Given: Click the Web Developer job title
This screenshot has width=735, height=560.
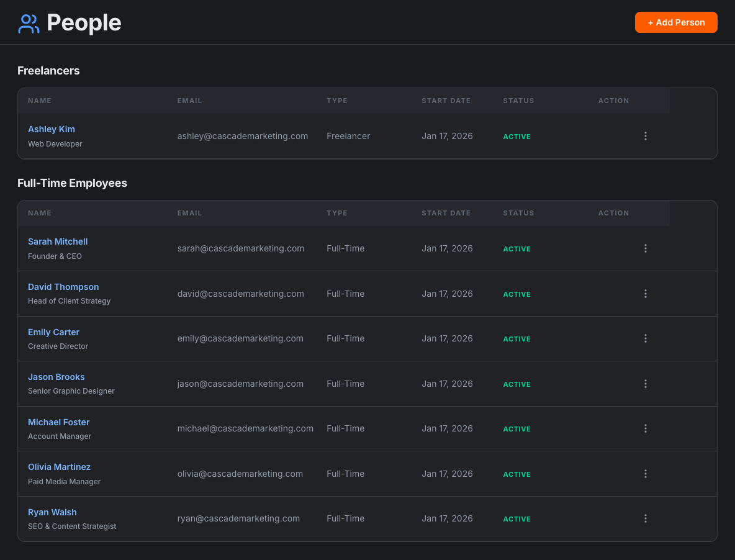Looking at the screenshot, I should [55, 144].
